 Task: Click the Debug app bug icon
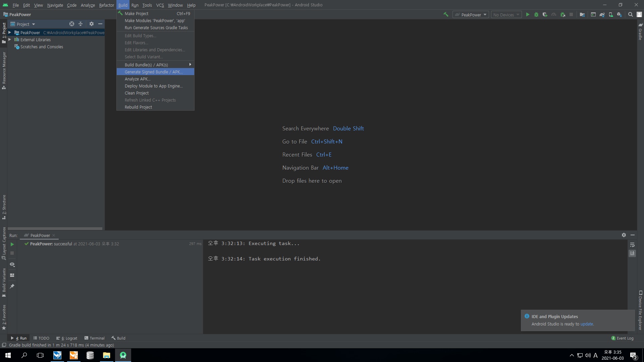(536, 14)
